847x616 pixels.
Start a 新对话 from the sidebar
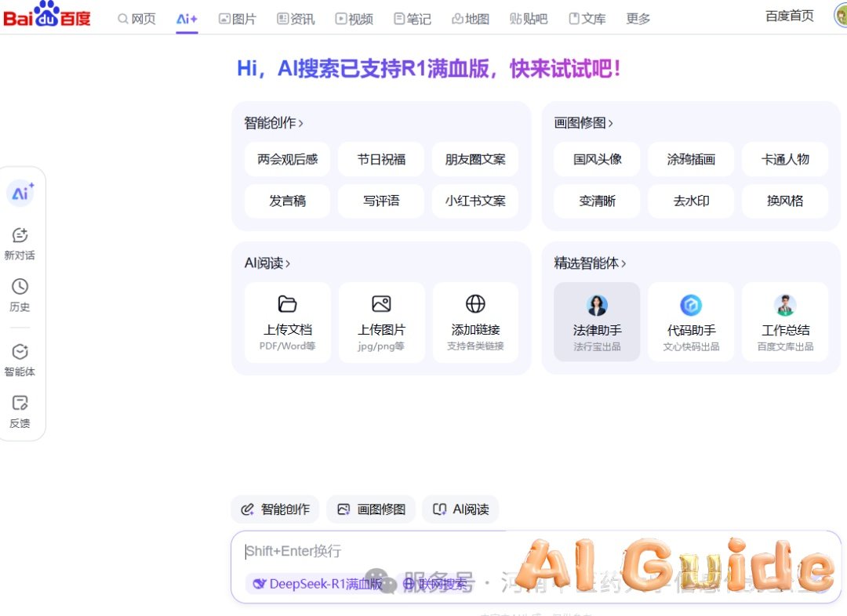click(20, 244)
